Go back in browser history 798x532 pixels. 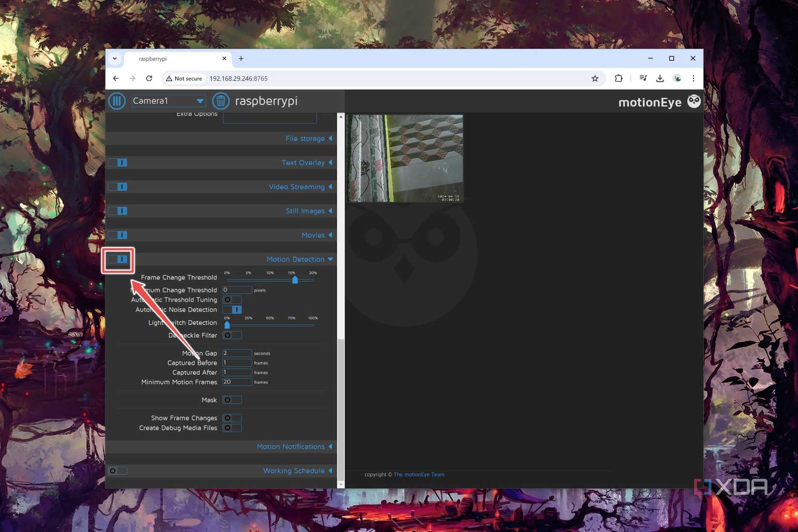point(116,78)
